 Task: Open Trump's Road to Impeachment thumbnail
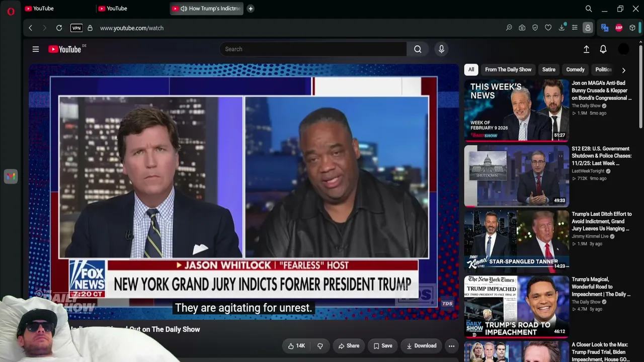[x=517, y=307]
